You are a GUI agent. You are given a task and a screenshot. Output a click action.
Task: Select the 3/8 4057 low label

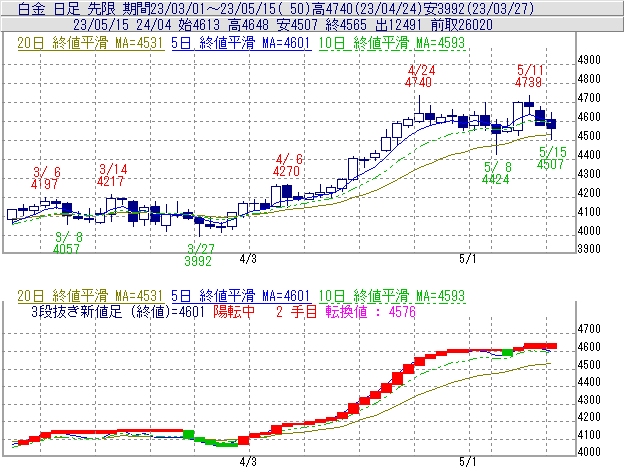[x=67, y=243]
